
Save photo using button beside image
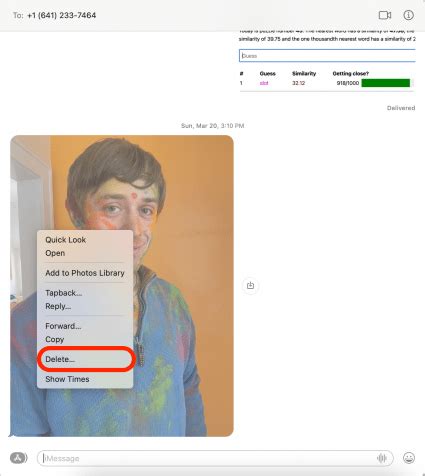coord(250,285)
